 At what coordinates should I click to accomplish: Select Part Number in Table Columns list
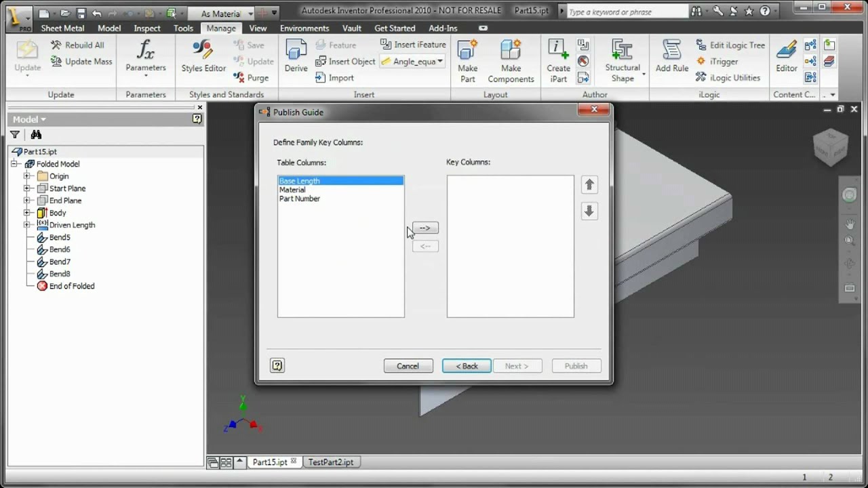300,199
